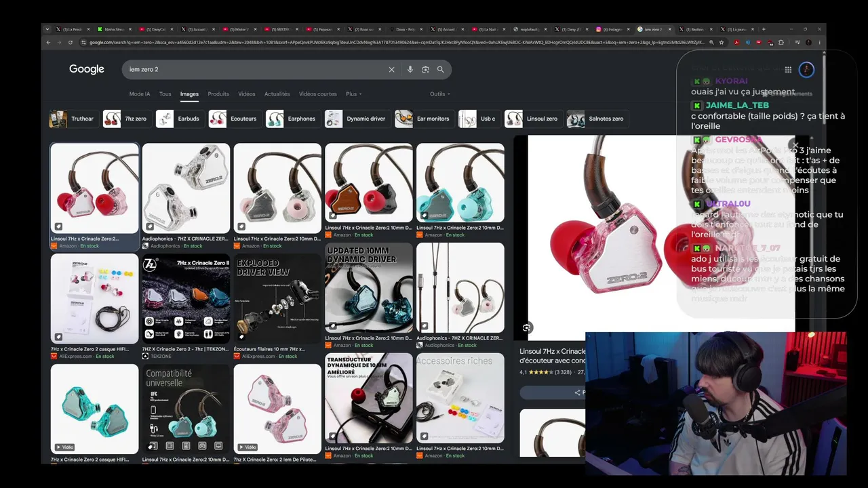Open the TEKZONE 7Hz Crinacle Zero II thumbnail

(186, 298)
